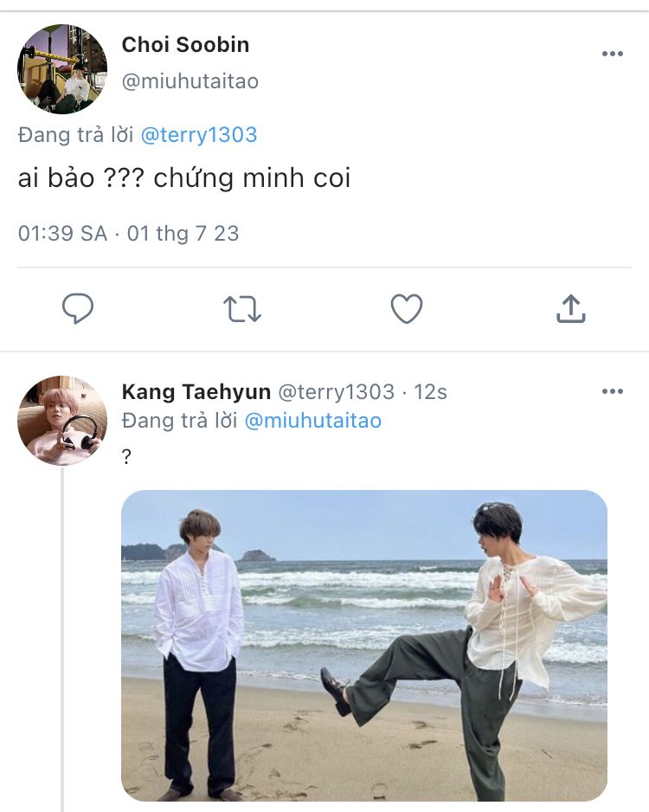Click the 01 thg 7 23 post date

pyautogui.click(x=183, y=234)
